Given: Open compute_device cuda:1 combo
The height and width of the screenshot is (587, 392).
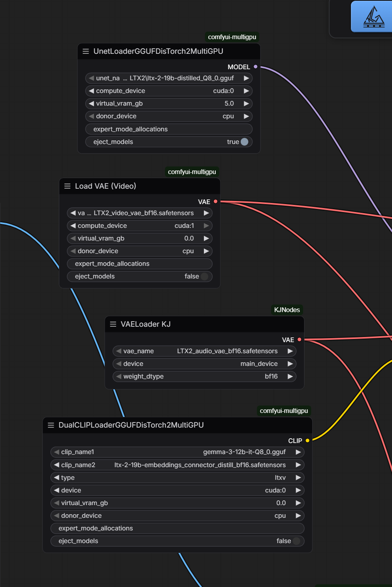Looking at the screenshot, I should 139,226.
